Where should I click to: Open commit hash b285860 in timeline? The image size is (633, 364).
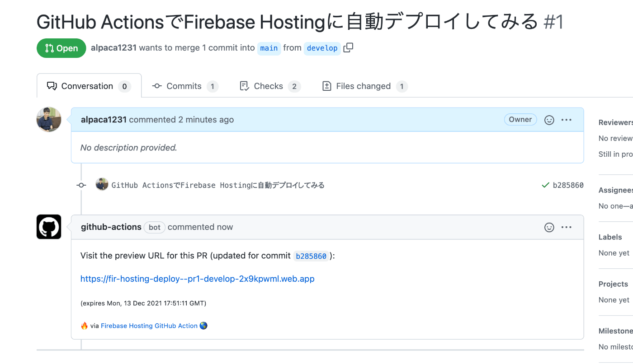pos(568,185)
